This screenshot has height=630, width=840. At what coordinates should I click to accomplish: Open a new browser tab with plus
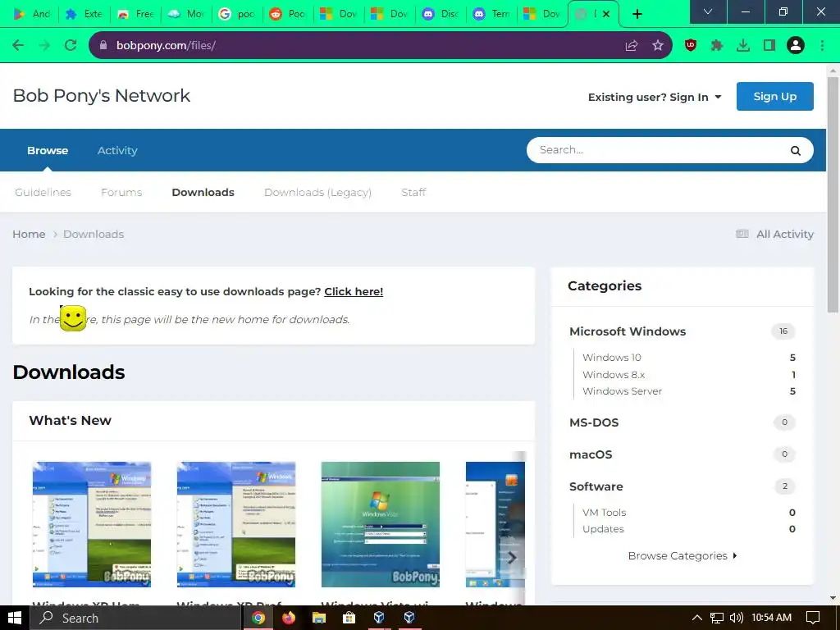point(637,14)
